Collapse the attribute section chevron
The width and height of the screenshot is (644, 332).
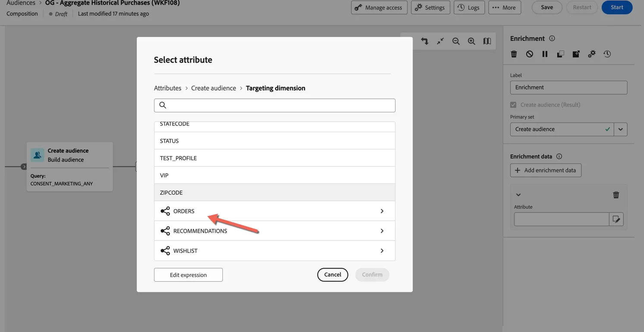point(518,195)
